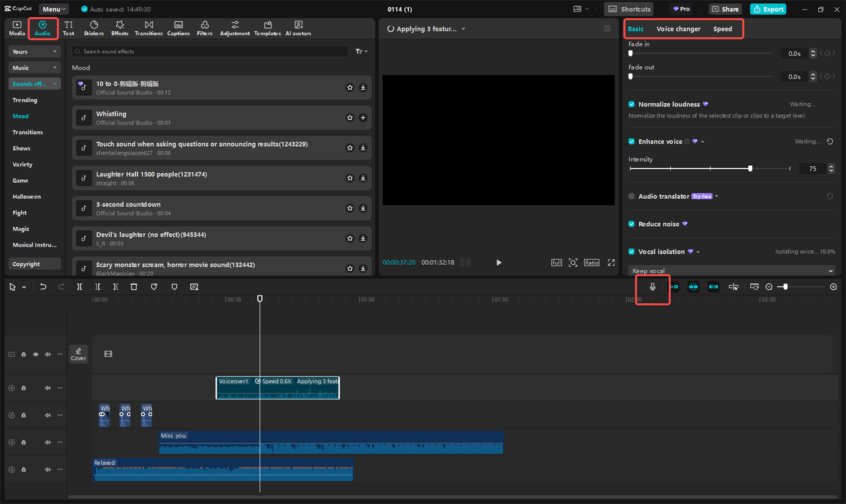Click the timeline zoom in magnifier icon
The image size is (846, 504).
pyautogui.click(x=833, y=286)
